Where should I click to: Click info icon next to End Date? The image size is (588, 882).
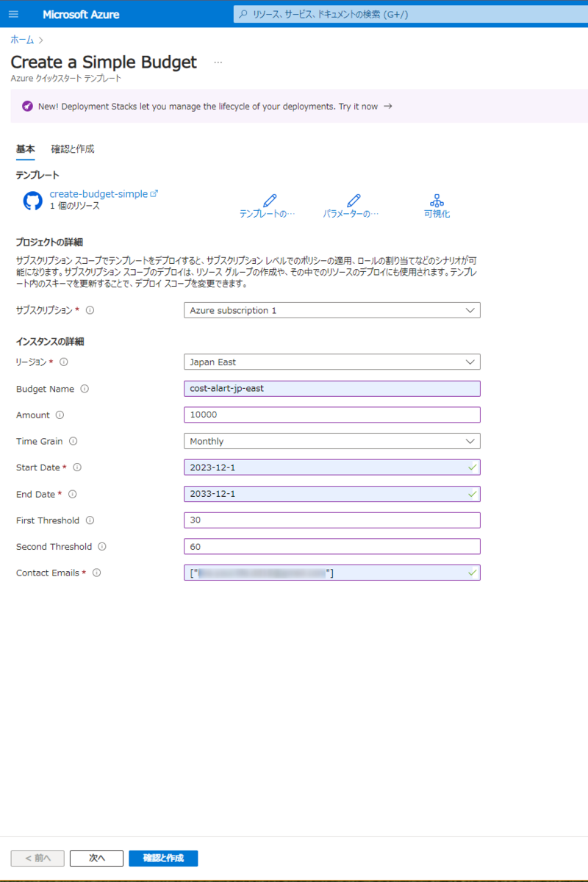[x=73, y=494]
